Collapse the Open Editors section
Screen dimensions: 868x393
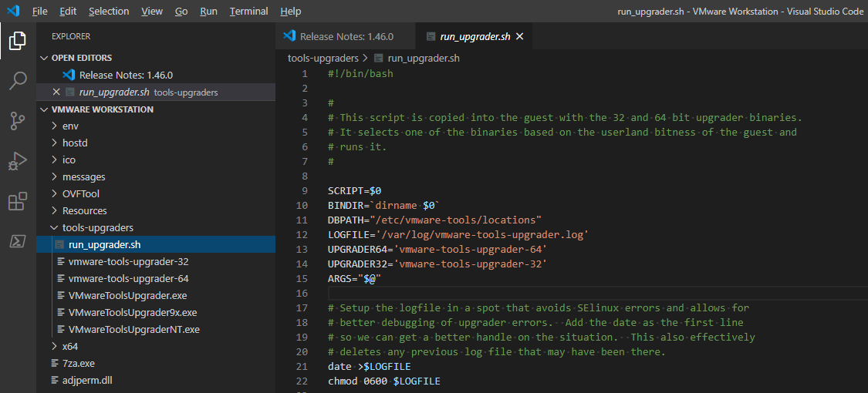(44, 58)
